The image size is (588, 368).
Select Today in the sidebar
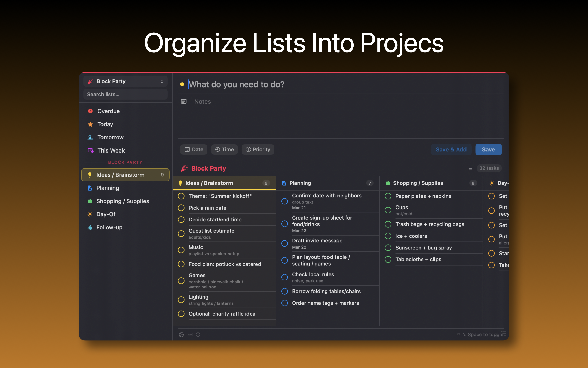pos(125,124)
